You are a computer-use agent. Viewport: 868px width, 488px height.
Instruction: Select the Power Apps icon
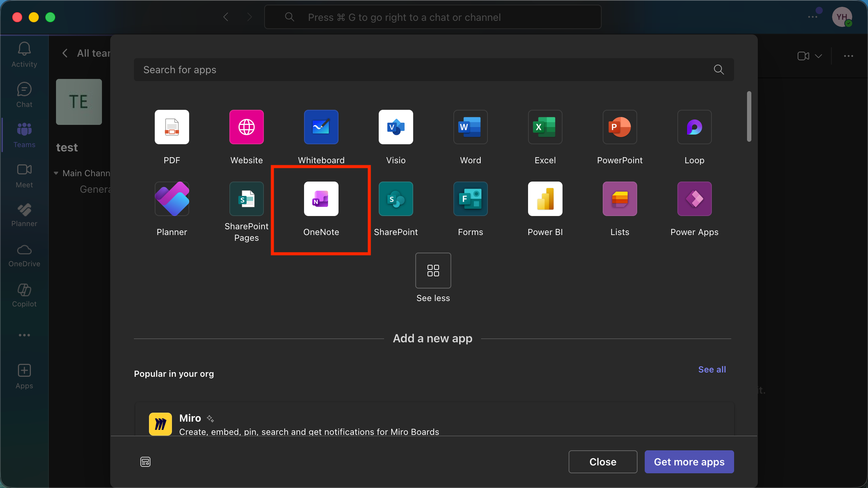click(695, 199)
